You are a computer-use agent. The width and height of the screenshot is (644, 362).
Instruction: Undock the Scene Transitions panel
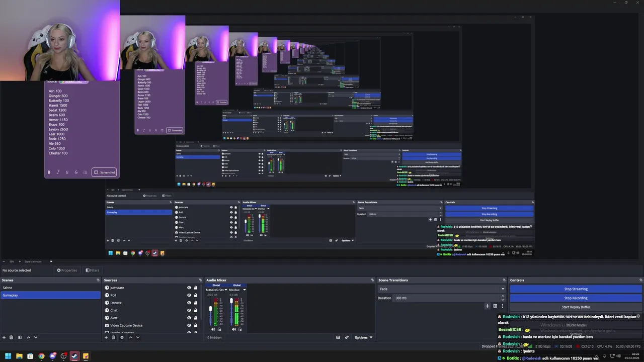click(504, 280)
